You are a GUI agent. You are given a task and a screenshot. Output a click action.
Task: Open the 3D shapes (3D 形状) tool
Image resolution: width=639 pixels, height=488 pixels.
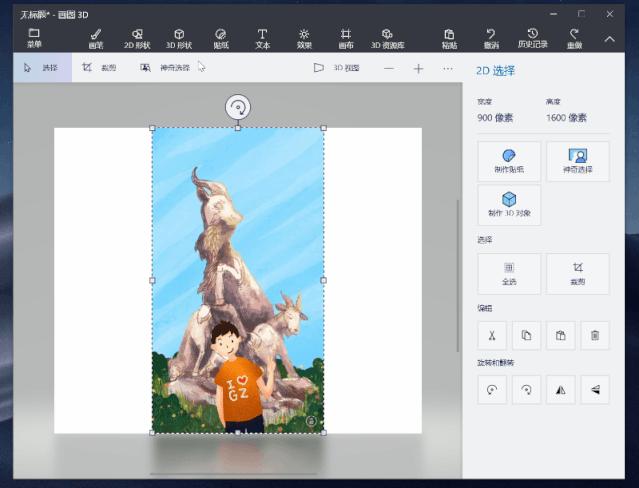(179, 38)
